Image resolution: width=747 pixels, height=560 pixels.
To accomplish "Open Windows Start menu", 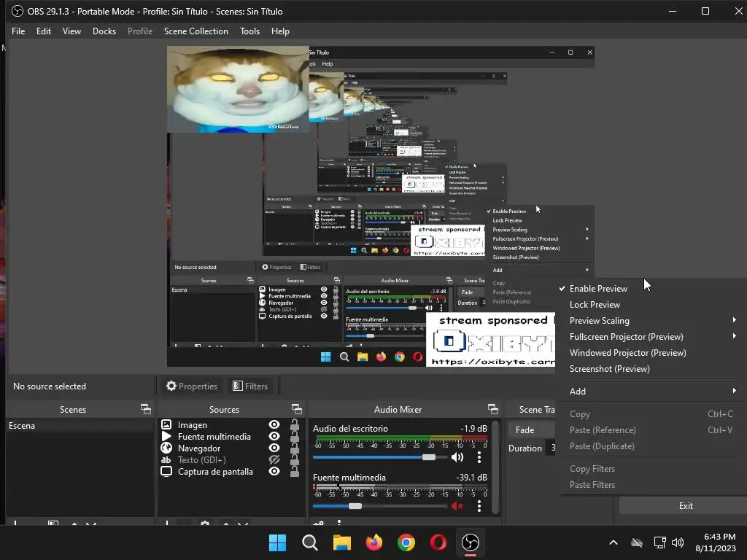I will click(x=277, y=542).
